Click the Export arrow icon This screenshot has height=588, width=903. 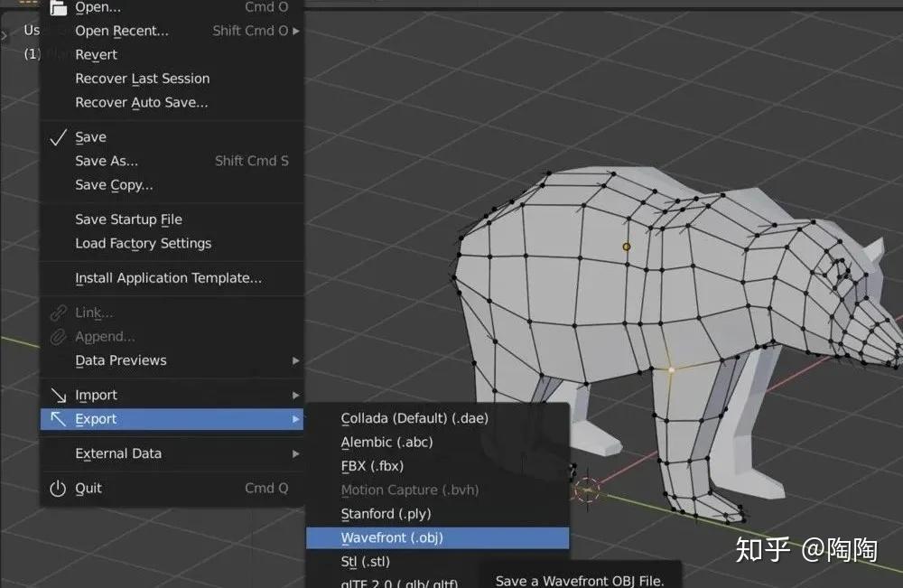[58, 419]
